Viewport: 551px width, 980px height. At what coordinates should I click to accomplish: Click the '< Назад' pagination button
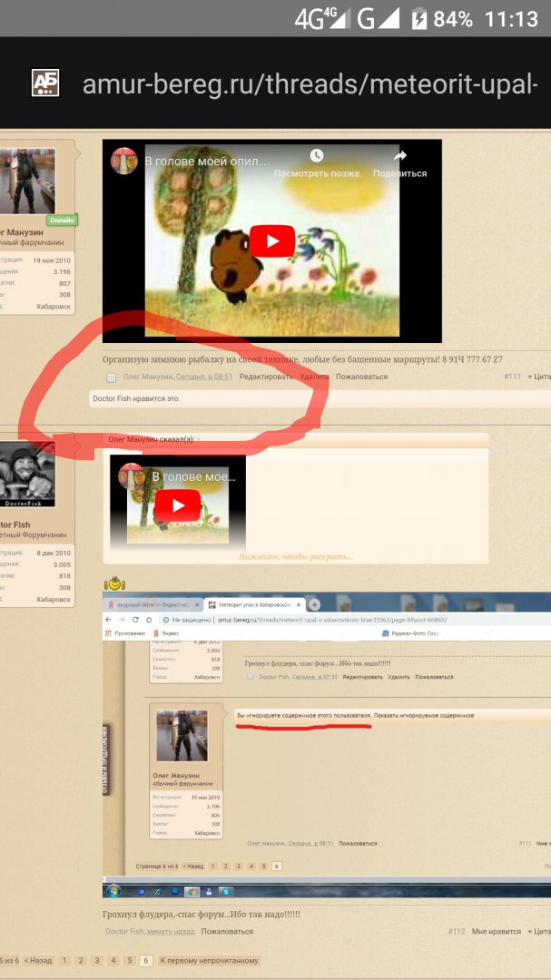38,960
